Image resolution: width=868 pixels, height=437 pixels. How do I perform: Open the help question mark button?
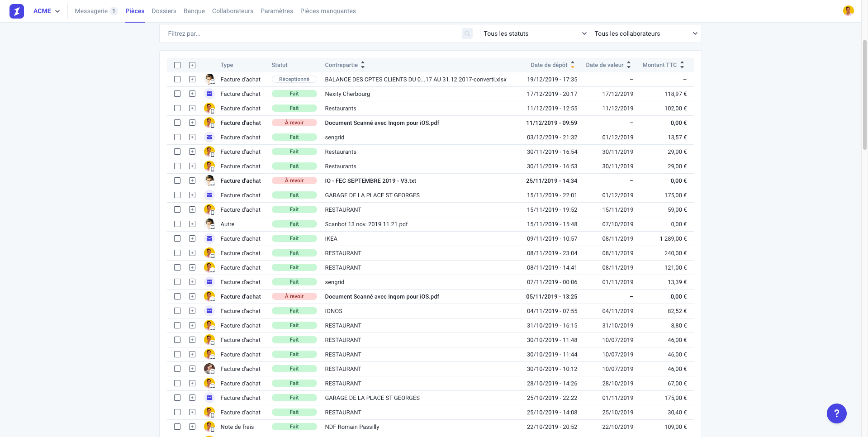tap(836, 413)
